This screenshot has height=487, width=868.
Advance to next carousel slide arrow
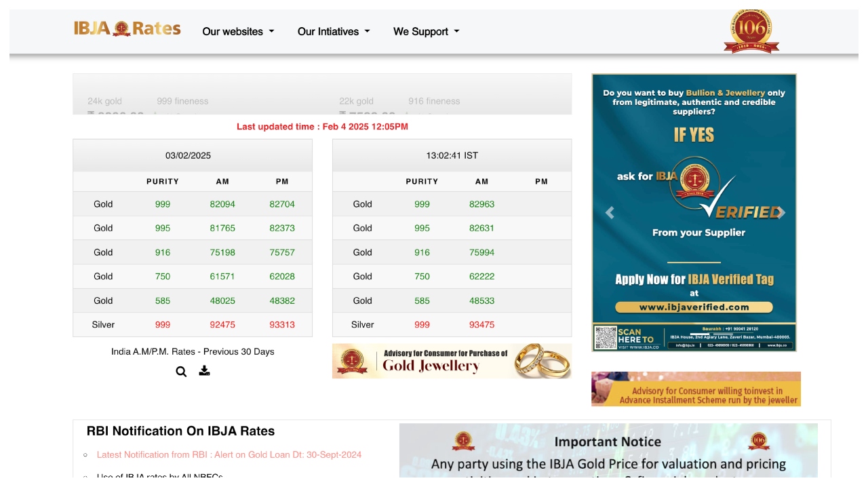[x=780, y=213]
